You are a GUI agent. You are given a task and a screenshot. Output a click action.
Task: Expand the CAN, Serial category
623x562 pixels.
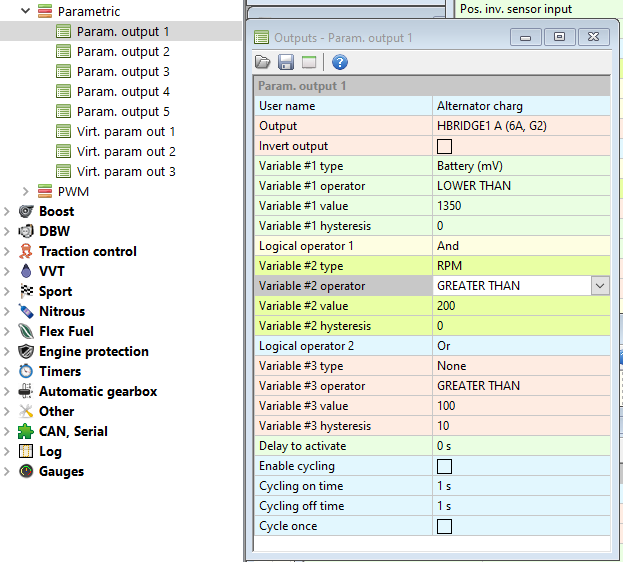(x=6, y=431)
